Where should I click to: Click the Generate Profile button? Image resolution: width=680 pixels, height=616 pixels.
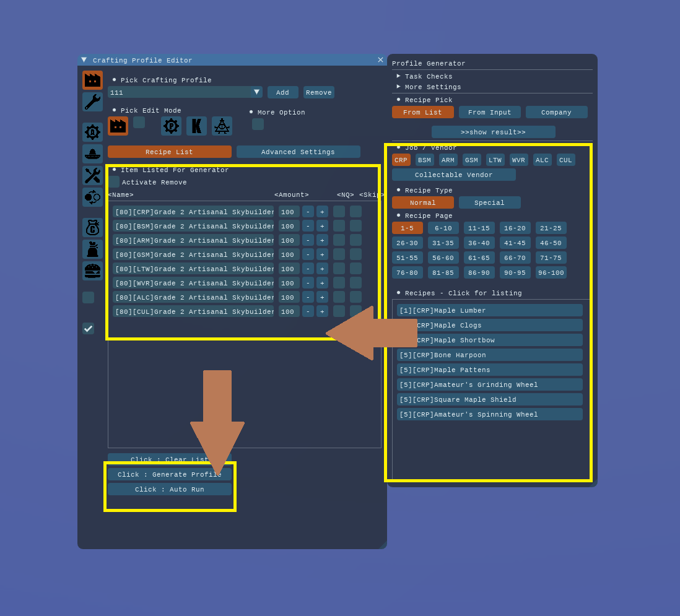tap(169, 474)
